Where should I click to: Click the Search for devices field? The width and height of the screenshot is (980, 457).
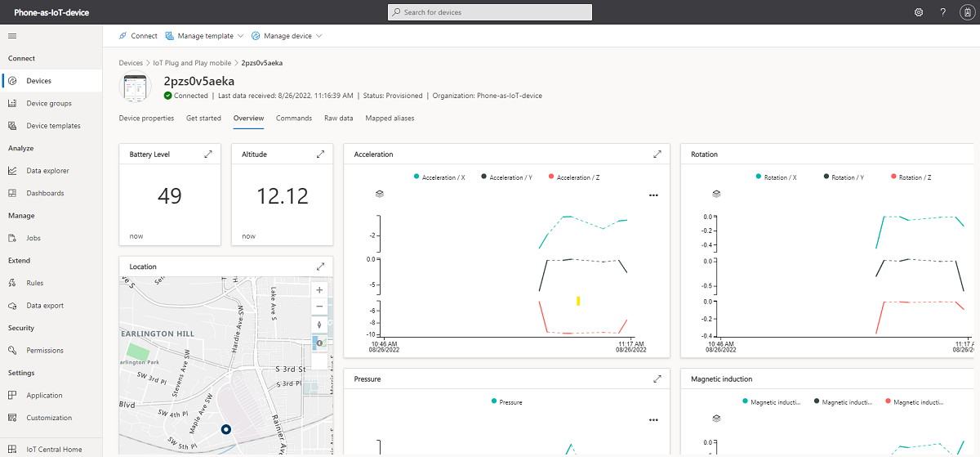point(489,12)
